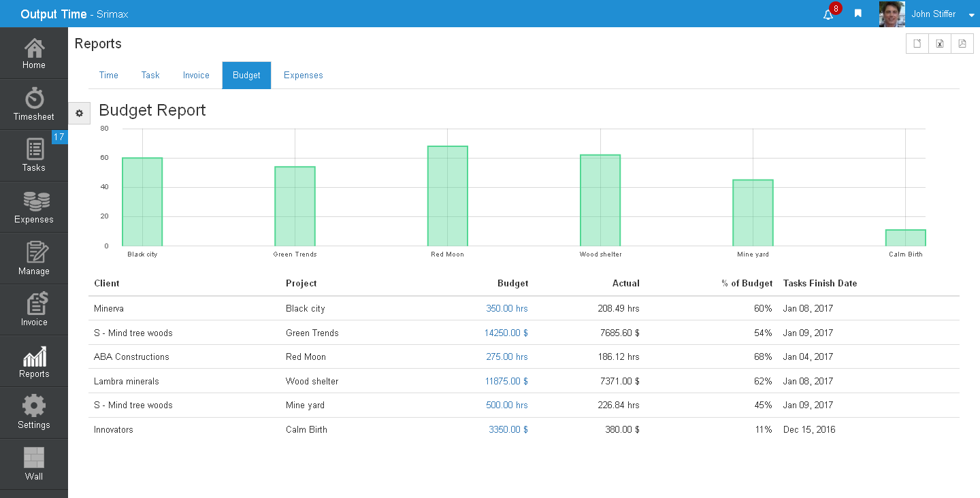Open the notifications bell icon
Screen dimensions: 980x498
(x=828, y=14)
